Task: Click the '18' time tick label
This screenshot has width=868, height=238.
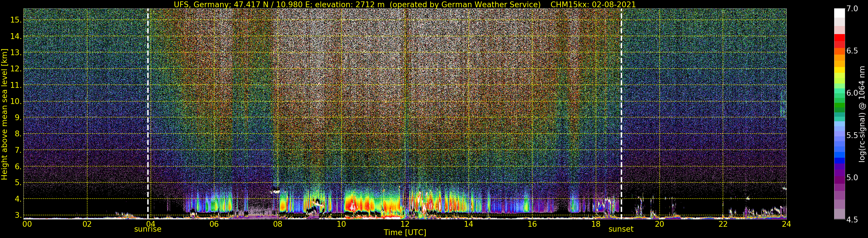Action: [x=596, y=224]
